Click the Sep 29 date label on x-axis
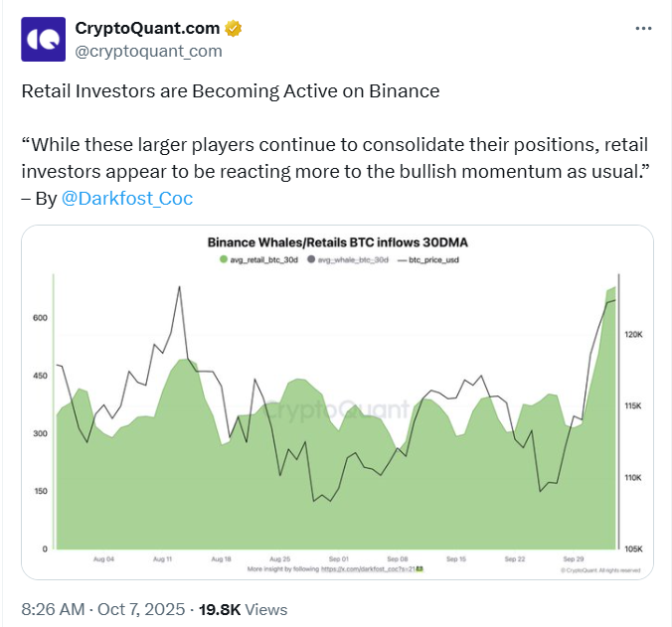The image size is (672, 627). tap(574, 559)
